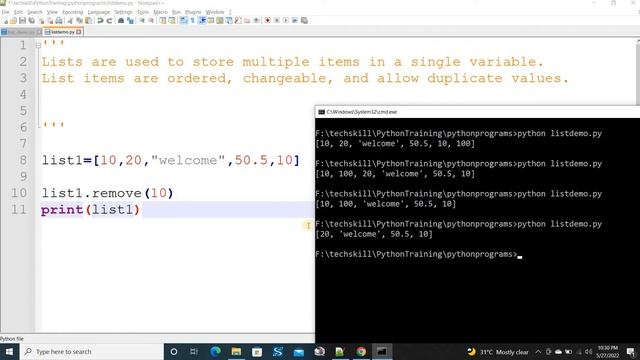Show hidden system tray icons chevron

click(x=538, y=351)
